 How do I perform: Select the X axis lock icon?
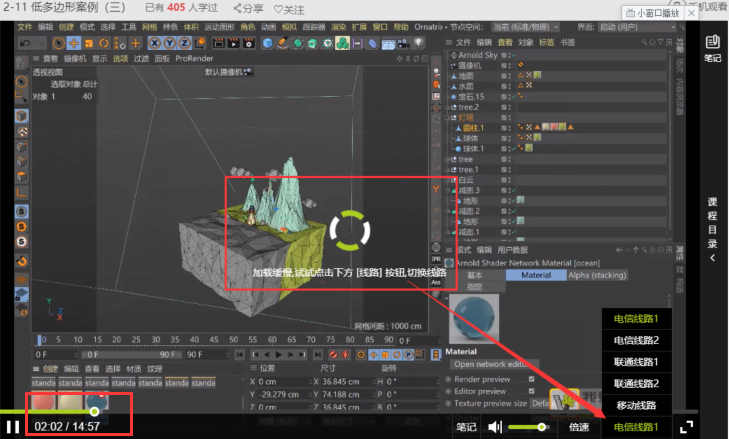coord(156,43)
